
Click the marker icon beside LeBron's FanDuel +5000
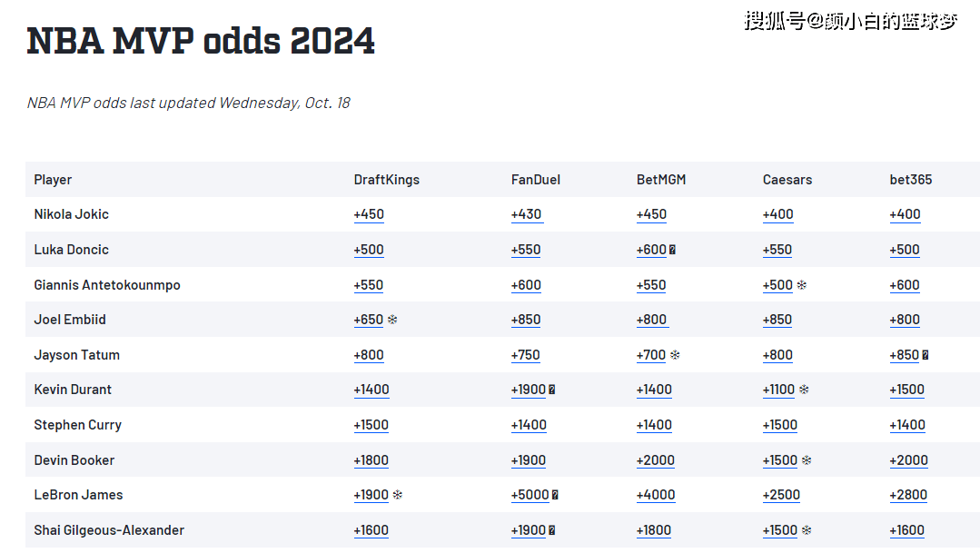[555, 495]
